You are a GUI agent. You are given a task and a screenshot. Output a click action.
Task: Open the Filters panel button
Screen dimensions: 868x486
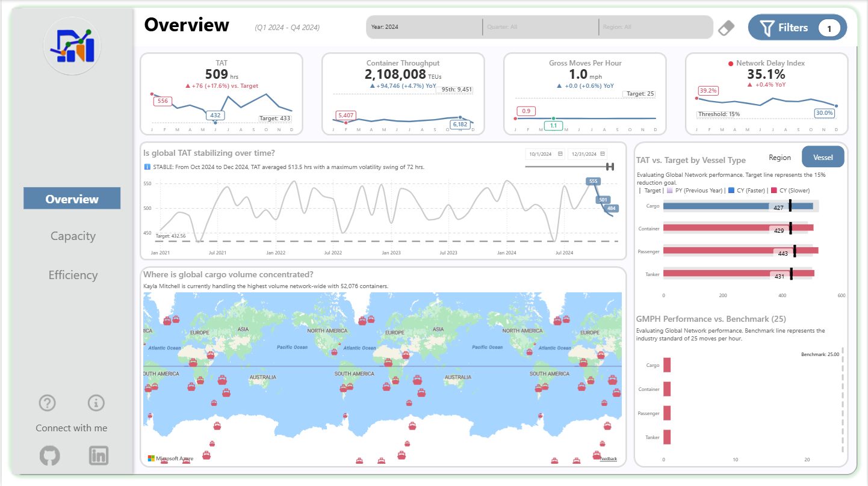pyautogui.click(x=797, y=28)
